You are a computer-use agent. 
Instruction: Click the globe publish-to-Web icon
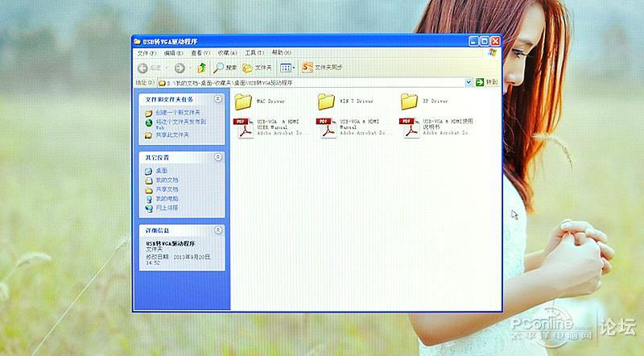click(149, 122)
